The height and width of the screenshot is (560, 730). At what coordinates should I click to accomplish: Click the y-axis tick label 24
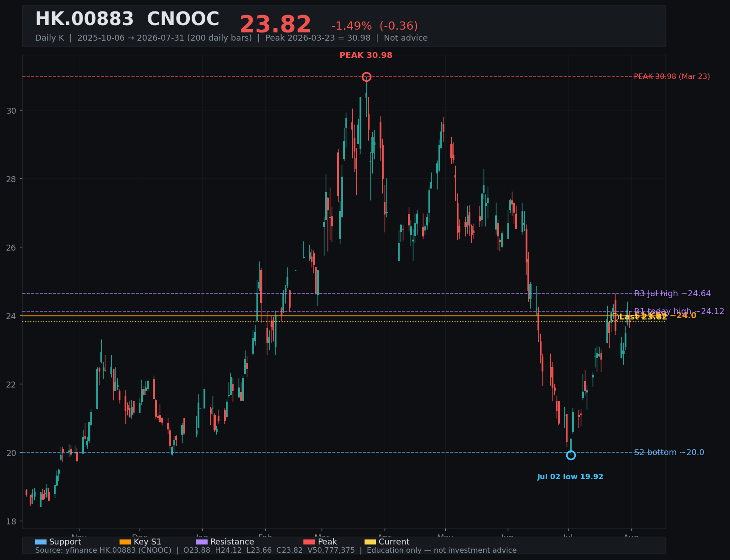click(11, 316)
